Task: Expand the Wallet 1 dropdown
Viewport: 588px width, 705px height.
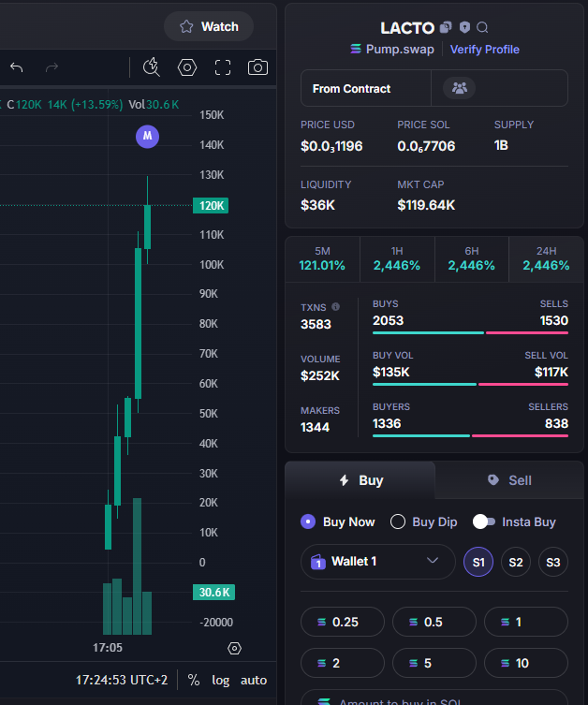Action: click(378, 562)
